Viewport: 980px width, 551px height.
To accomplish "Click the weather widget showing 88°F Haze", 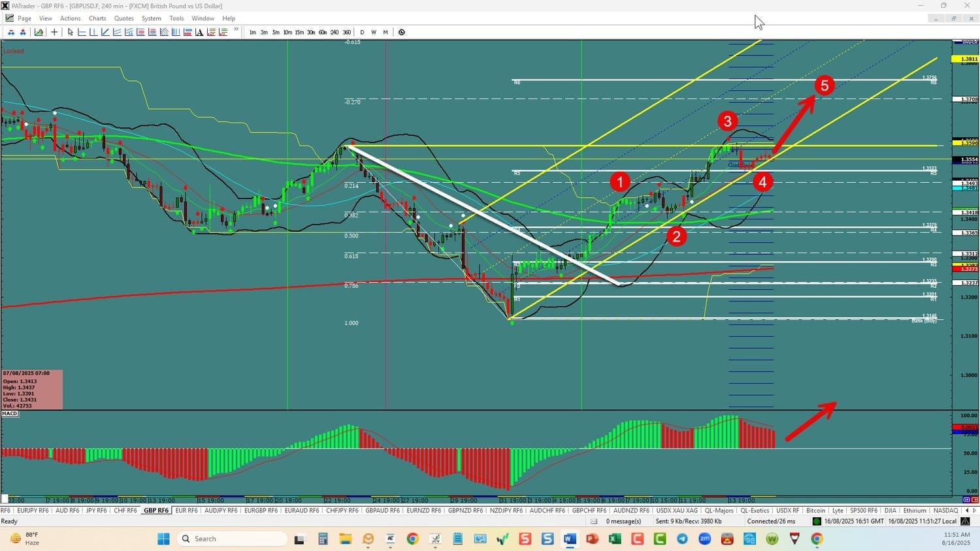I will point(25,539).
